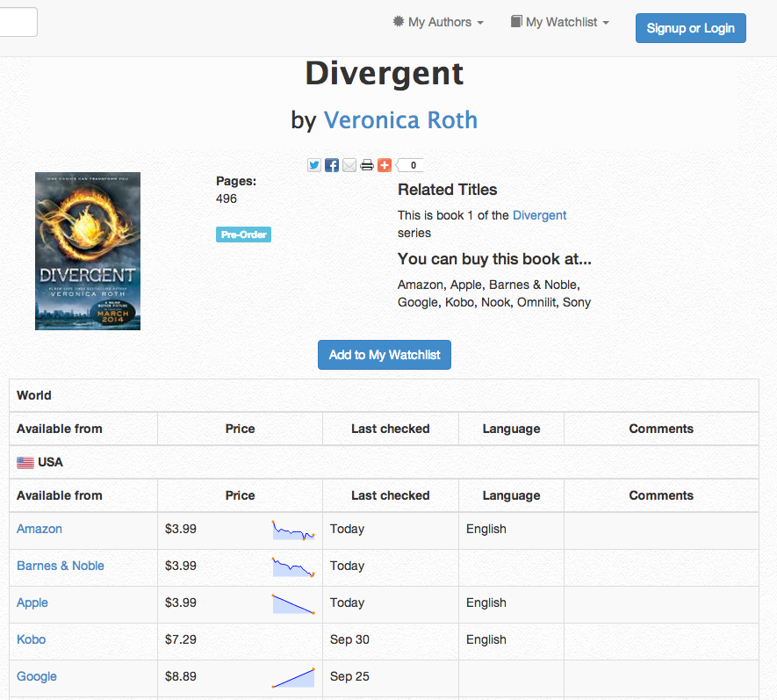The image size is (777, 700).
Task: Open the Barnes & Noble store link
Action: (61, 566)
